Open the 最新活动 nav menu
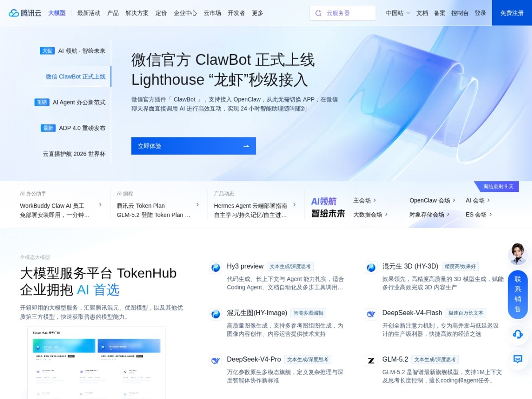Viewport: 532px width, 399px height. [89, 13]
